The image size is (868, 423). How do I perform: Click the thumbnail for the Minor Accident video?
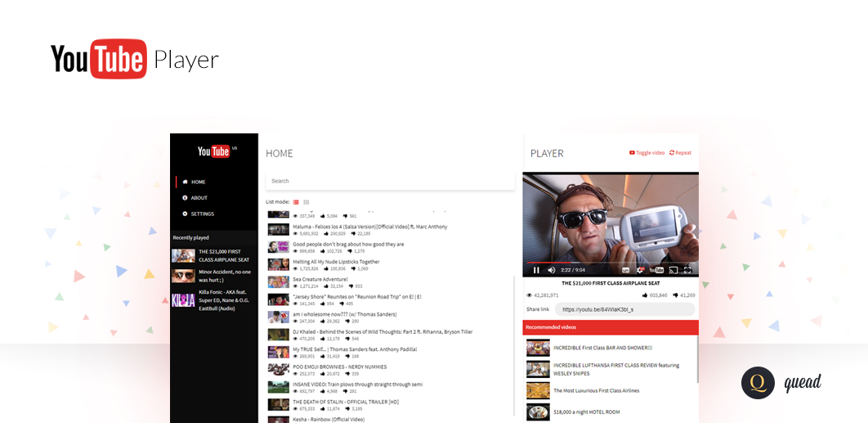coord(183,276)
